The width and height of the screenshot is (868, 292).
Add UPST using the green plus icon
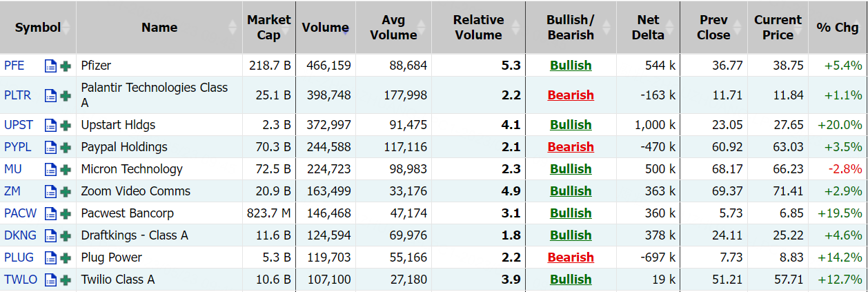[x=66, y=126]
